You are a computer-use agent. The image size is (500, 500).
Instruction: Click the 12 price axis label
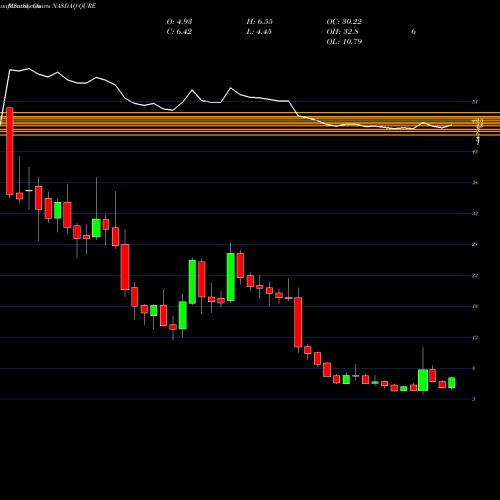[x=475, y=338]
